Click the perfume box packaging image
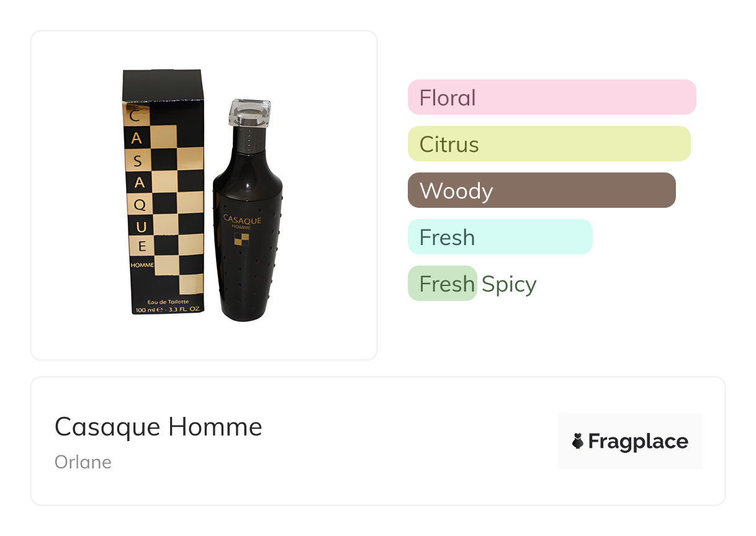756x536 pixels. [x=164, y=192]
